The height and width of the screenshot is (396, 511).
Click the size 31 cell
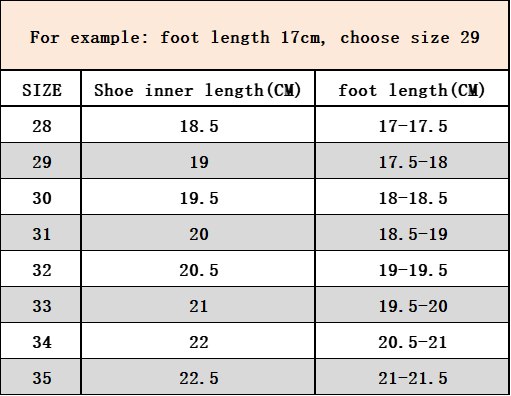click(x=41, y=233)
